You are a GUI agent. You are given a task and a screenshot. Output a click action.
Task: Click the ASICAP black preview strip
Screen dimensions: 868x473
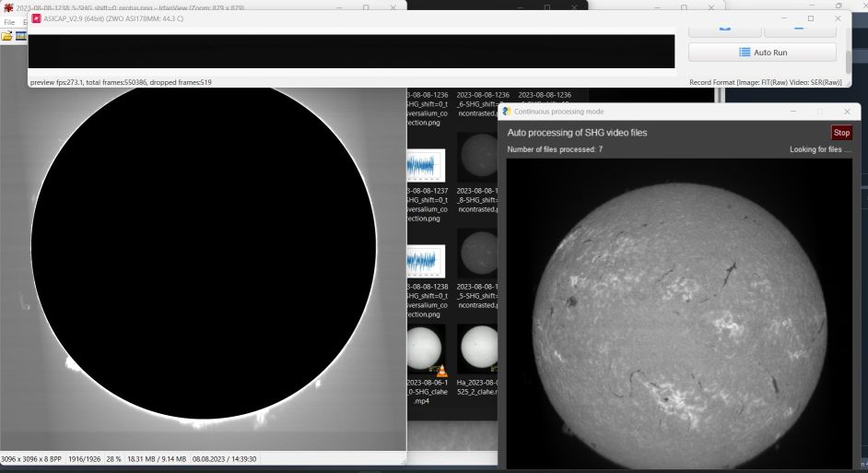351,52
